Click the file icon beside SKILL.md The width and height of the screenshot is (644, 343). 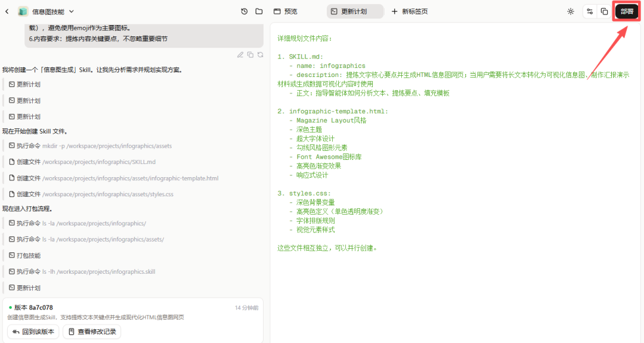coord(12,162)
